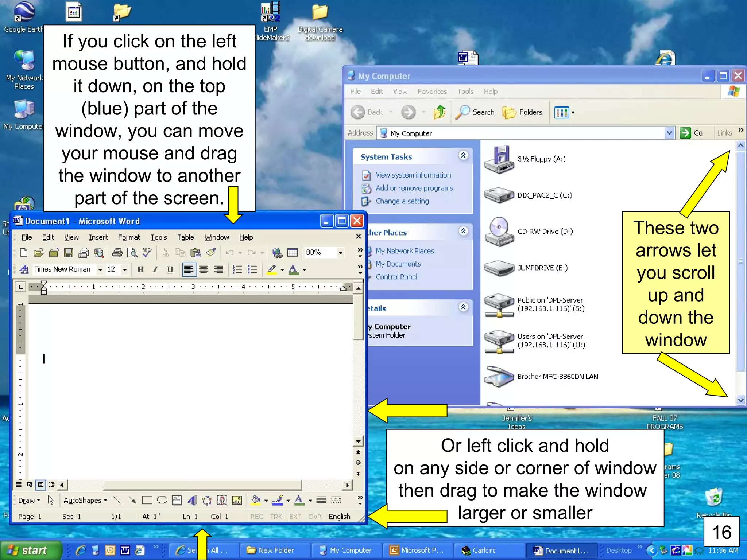The height and width of the screenshot is (560, 747).
Task: Click the Open folder icon in Word toolbar
Action: pyautogui.click(x=38, y=252)
